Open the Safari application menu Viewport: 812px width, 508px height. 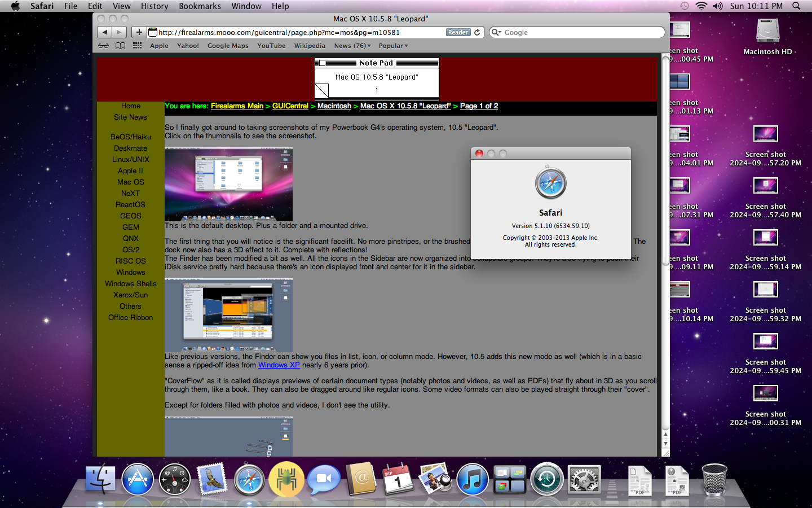[x=42, y=6]
